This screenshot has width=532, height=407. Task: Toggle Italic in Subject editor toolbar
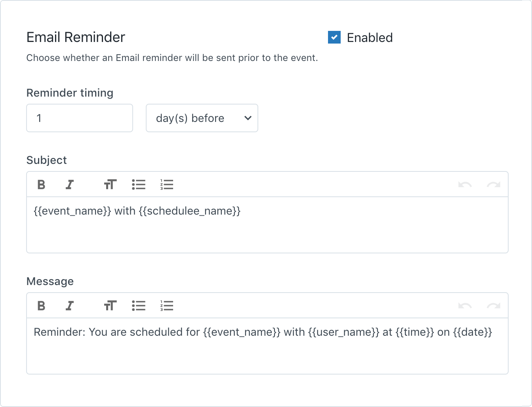(x=70, y=184)
